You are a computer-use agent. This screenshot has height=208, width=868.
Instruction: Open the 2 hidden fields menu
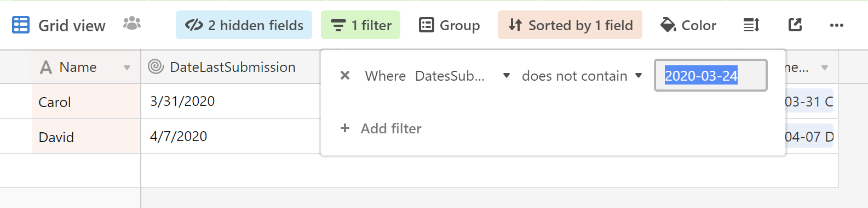244,25
